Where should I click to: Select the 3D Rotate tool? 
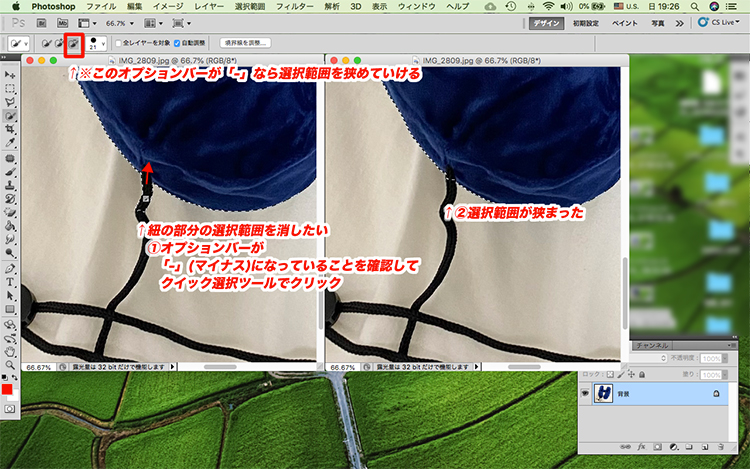click(x=10, y=325)
